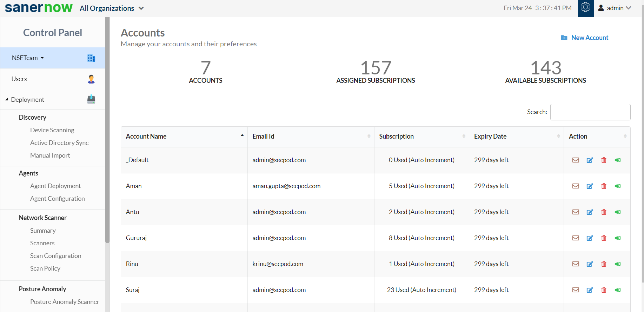Image resolution: width=644 pixels, height=312 pixels.
Task: Click the edit icon for _Default account
Action: pos(590,160)
